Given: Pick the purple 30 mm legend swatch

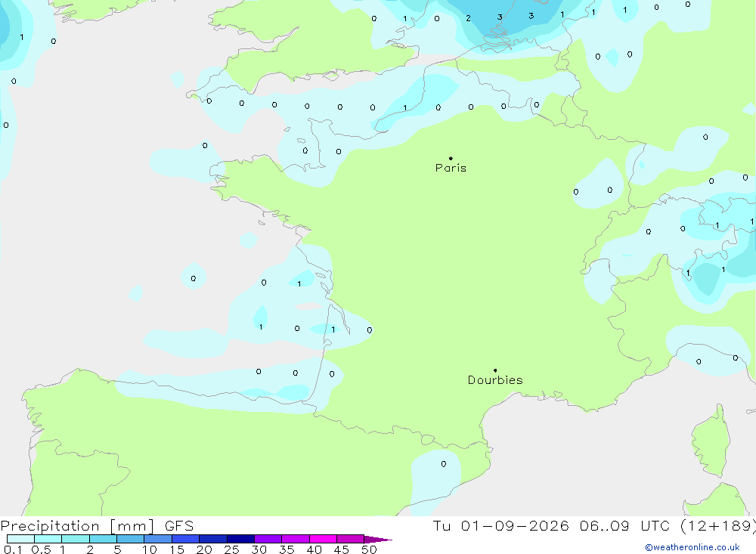Looking at the screenshot, I should (x=268, y=539).
